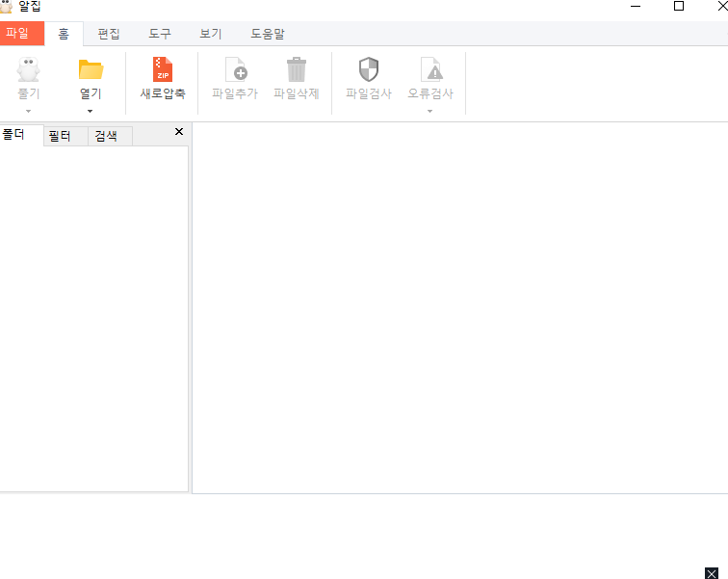Open the 파일 menu tab

pos(22,34)
